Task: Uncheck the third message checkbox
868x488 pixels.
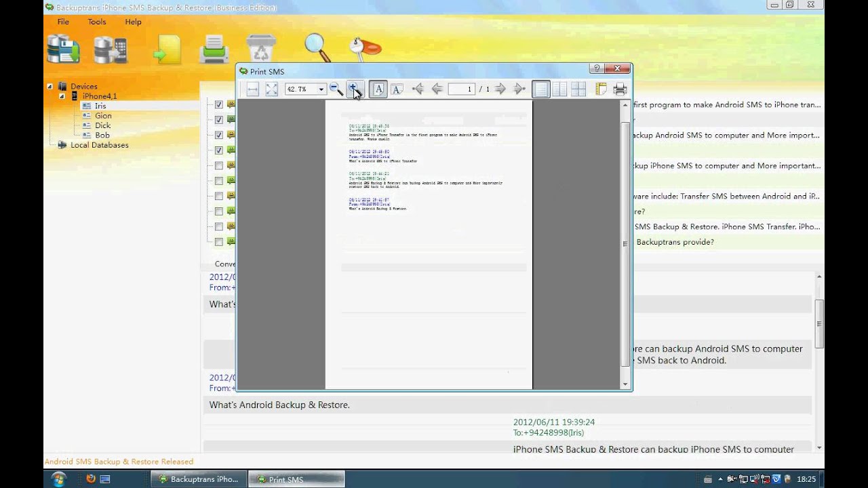Action: point(219,135)
